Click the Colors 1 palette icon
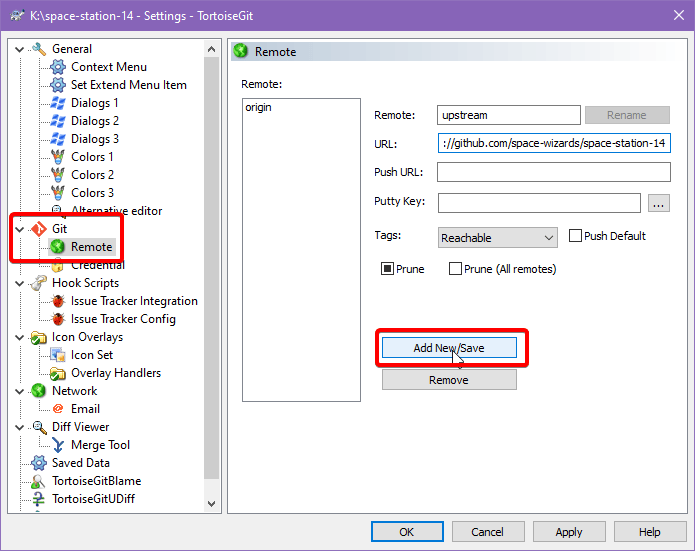This screenshot has width=695, height=551. (x=58, y=157)
